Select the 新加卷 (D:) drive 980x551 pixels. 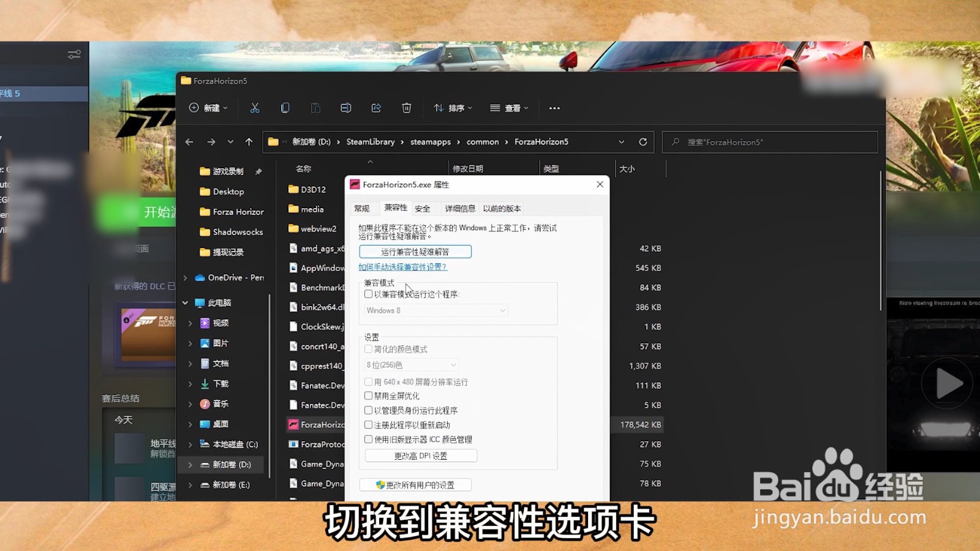tap(225, 465)
